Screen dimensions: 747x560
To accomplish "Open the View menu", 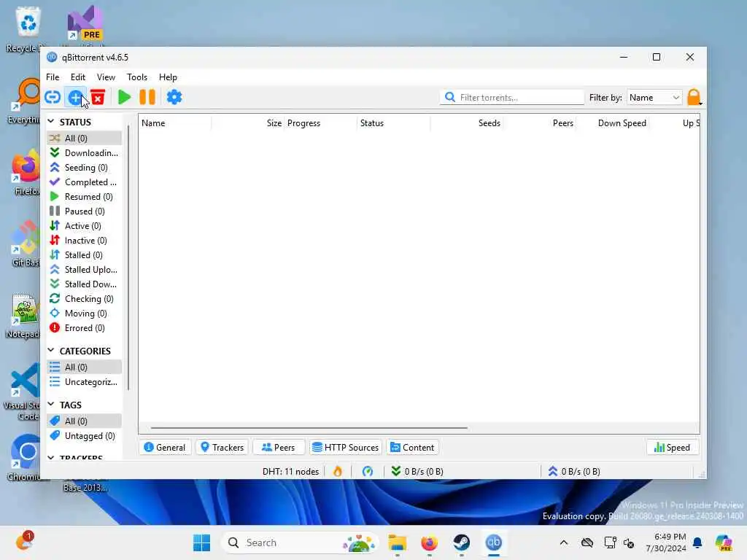I will (x=106, y=77).
